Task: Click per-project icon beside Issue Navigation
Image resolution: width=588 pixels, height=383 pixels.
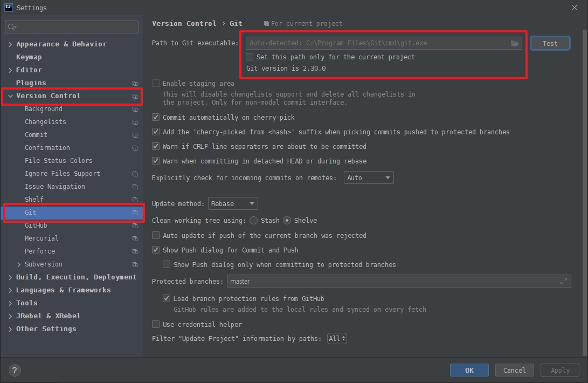Action: point(135,187)
